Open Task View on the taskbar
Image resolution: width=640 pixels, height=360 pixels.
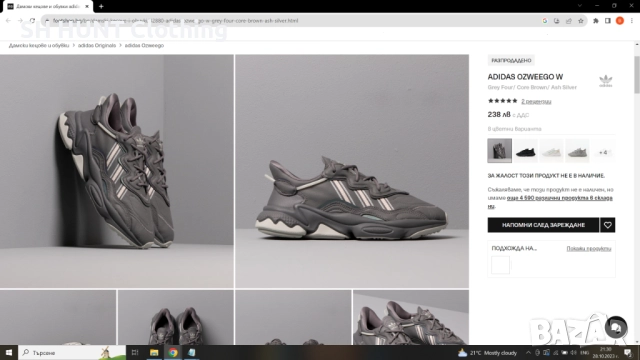pyautogui.click(x=135, y=353)
